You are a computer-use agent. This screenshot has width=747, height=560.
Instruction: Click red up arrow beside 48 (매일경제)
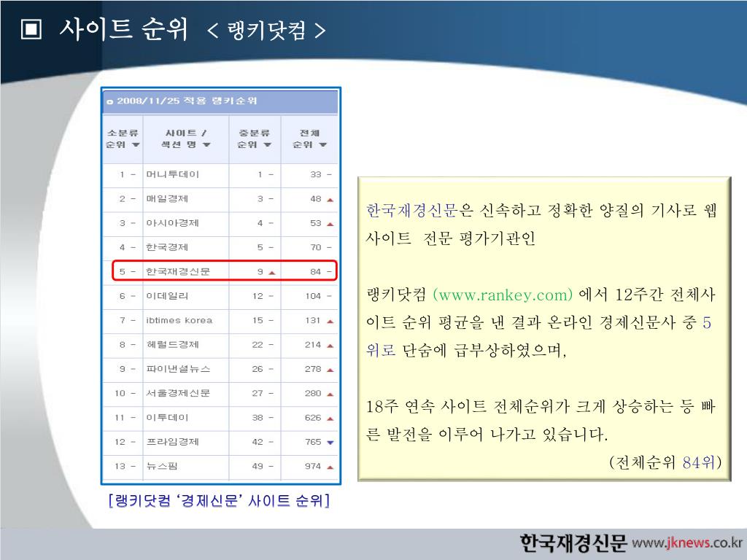(330, 200)
